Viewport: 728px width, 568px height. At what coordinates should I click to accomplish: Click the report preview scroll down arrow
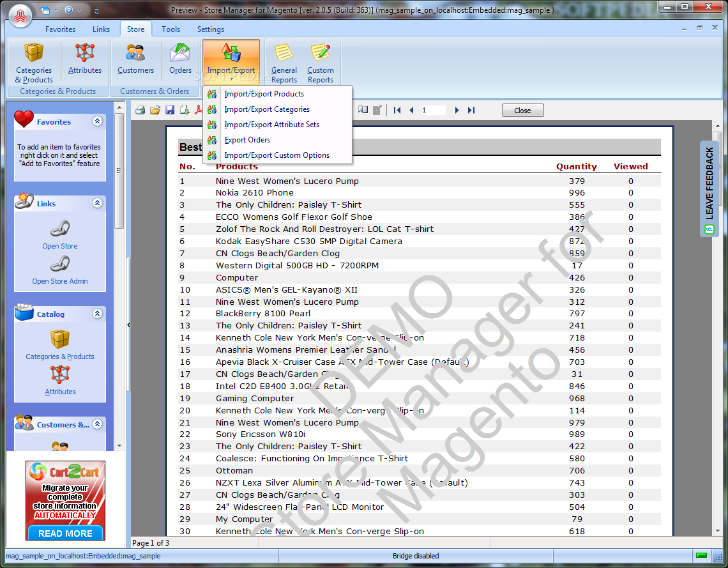[x=718, y=531]
